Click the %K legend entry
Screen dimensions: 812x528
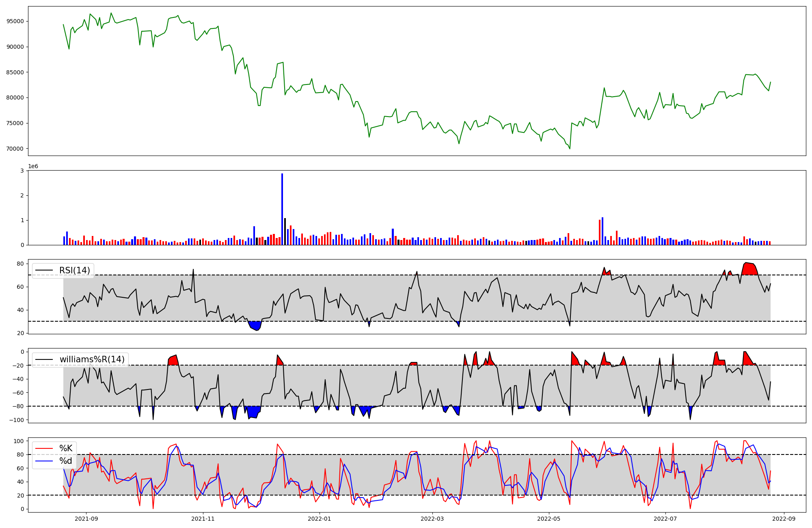coord(66,448)
